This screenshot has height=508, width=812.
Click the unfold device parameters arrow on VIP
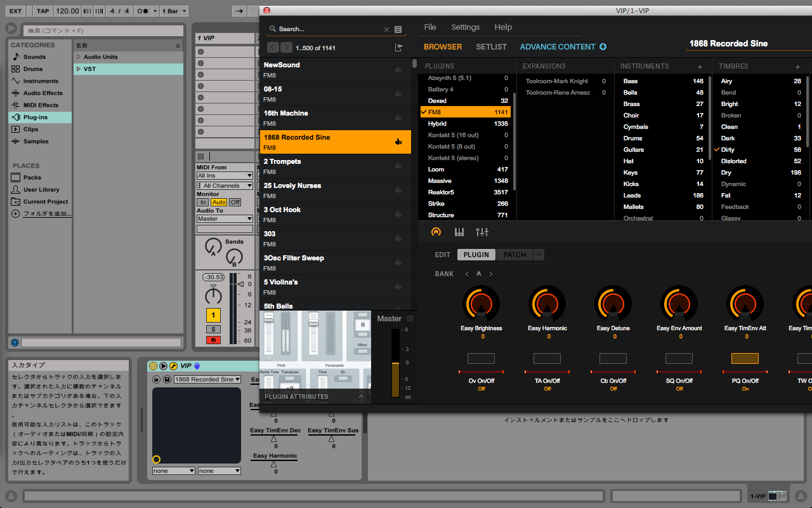point(163,366)
